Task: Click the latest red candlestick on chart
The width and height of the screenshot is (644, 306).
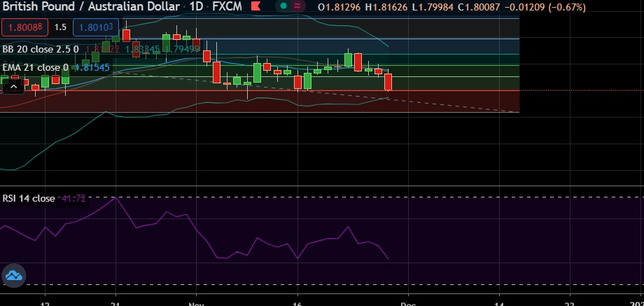Action: tap(388, 82)
